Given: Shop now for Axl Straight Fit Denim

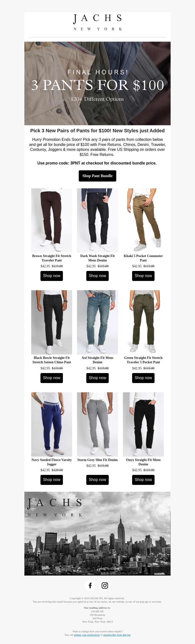Looking at the screenshot, I should (x=97, y=378).
